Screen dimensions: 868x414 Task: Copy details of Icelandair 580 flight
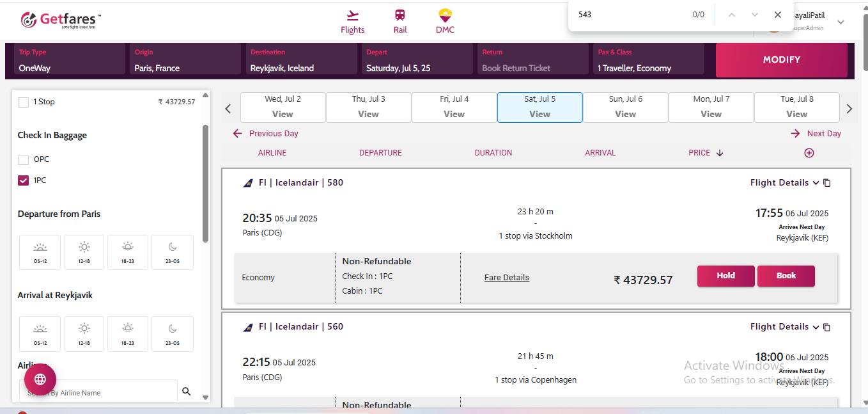pos(827,183)
